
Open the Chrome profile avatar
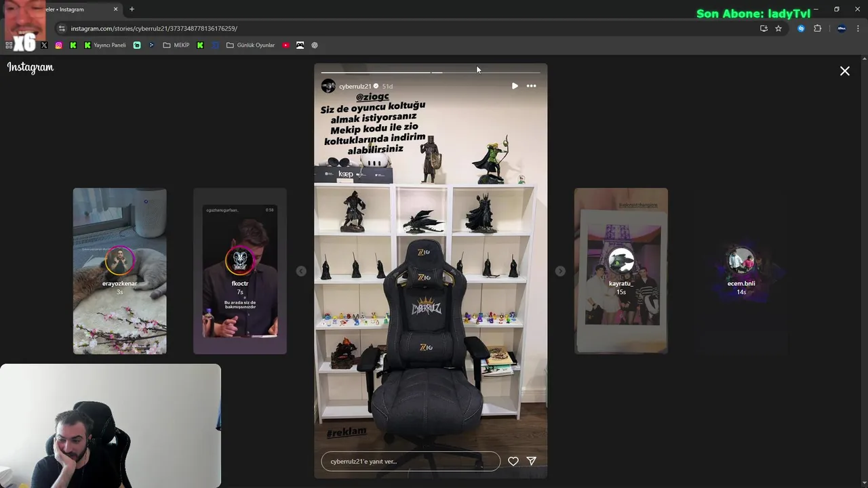842,28
